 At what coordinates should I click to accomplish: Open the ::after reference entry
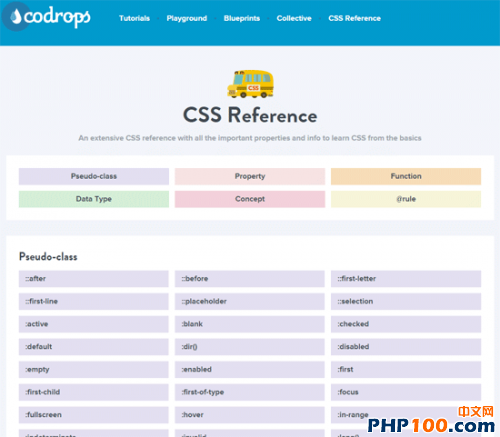(94, 279)
